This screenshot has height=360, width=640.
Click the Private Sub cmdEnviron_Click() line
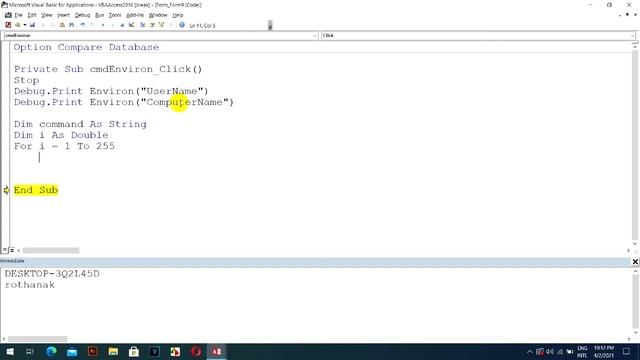click(x=108, y=69)
